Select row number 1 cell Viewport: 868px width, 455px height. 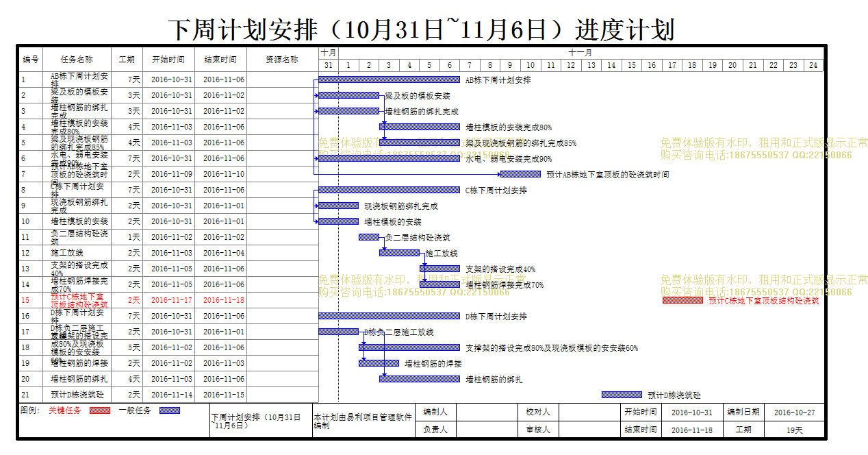tap(31, 79)
